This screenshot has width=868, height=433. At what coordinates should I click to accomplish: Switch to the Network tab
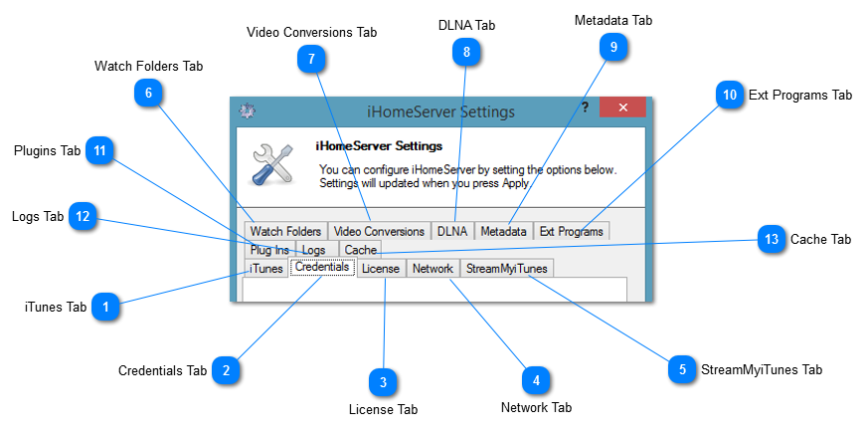[x=433, y=269]
